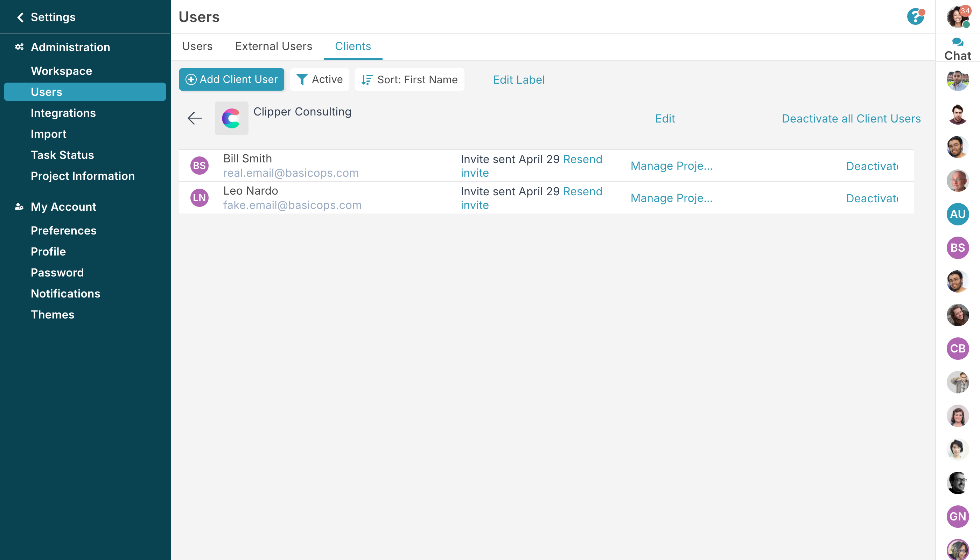The height and width of the screenshot is (560, 980).
Task: Go back via the Settings chevron
Action: 20,17
